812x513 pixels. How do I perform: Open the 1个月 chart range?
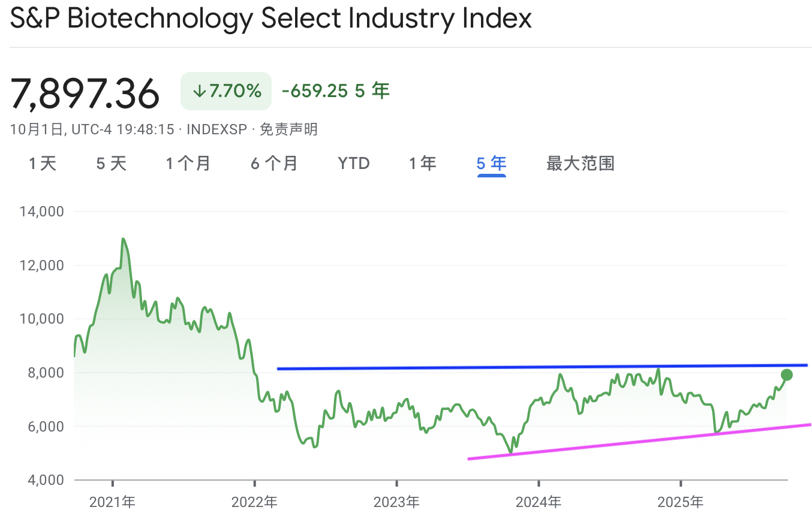pyautogui.click(x=188, y=163)
